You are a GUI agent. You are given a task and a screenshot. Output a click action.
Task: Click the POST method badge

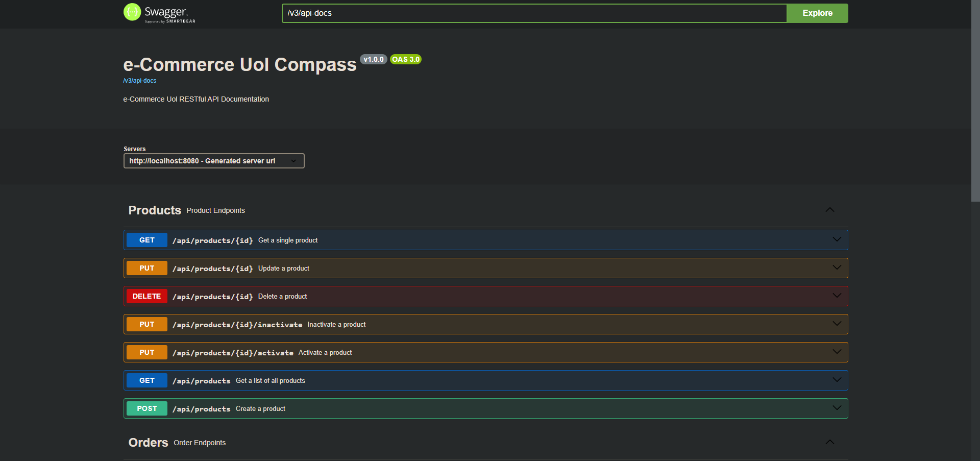(x=146, y=408)
